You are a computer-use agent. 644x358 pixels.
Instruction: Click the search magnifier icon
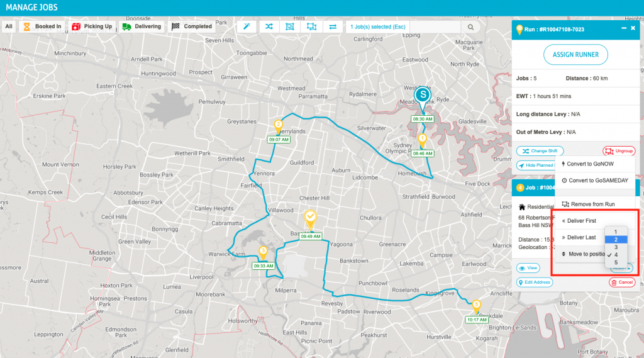point(470,27)
